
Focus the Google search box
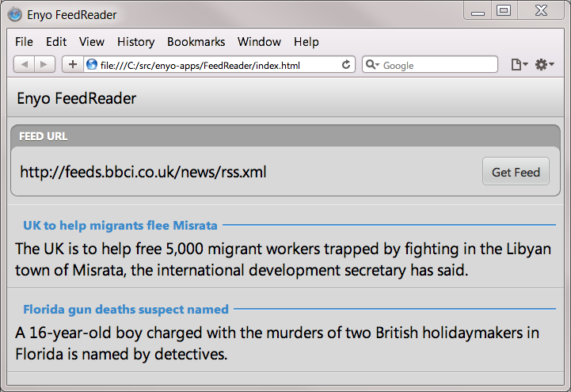point(436,65)
